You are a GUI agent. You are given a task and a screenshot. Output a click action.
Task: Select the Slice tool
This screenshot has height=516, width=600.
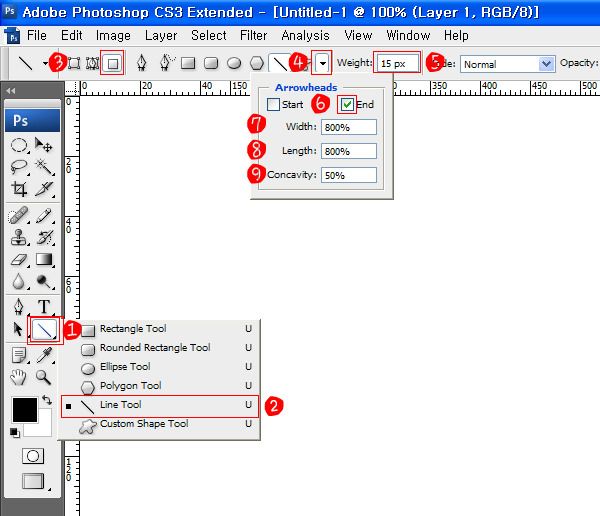point(44,189)
